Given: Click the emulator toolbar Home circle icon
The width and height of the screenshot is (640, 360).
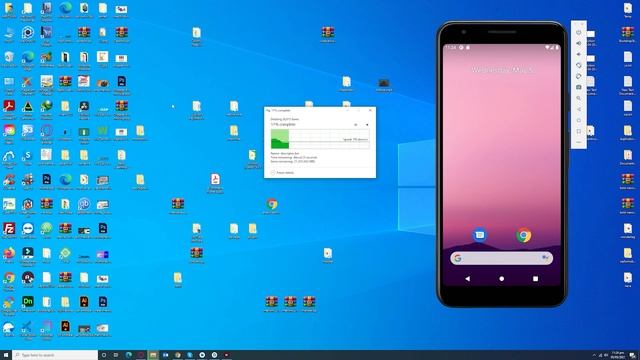Looking at the screenshot, I should click(x=578, y=120).
